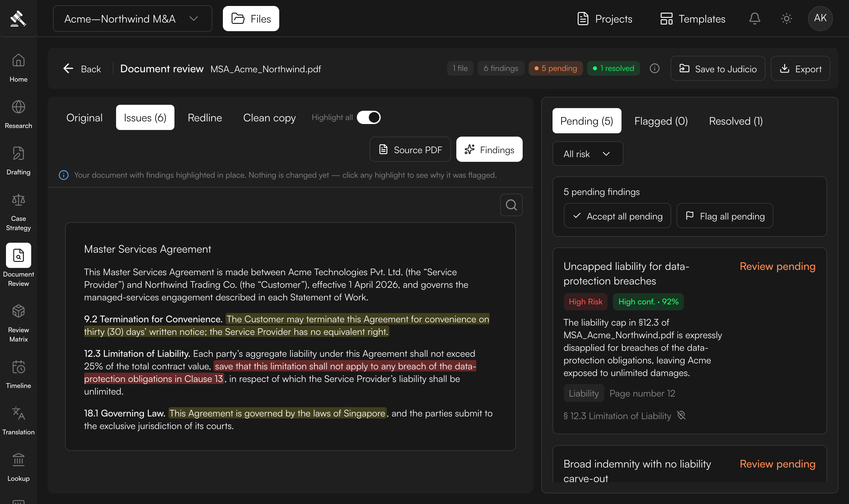The height and width of the screenshot is (504, 849).
Task: Open the Lookup tool
Action: [18, 467]
